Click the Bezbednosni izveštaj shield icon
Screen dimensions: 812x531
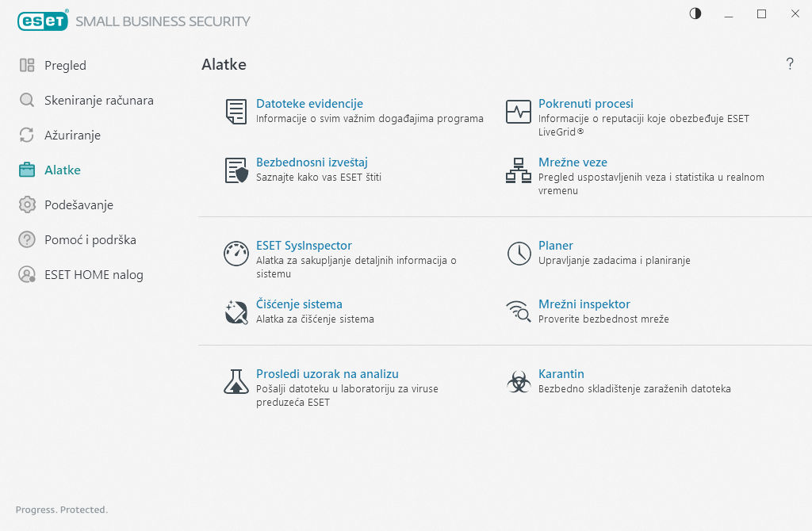[x=236, y=170]
